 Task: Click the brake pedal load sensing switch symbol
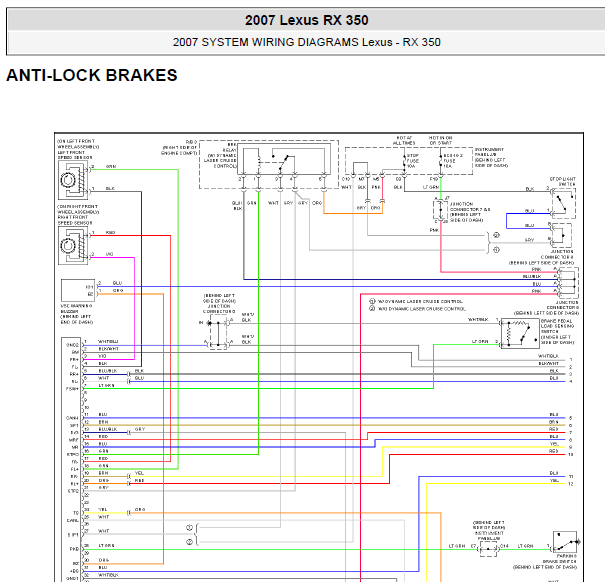520,333
